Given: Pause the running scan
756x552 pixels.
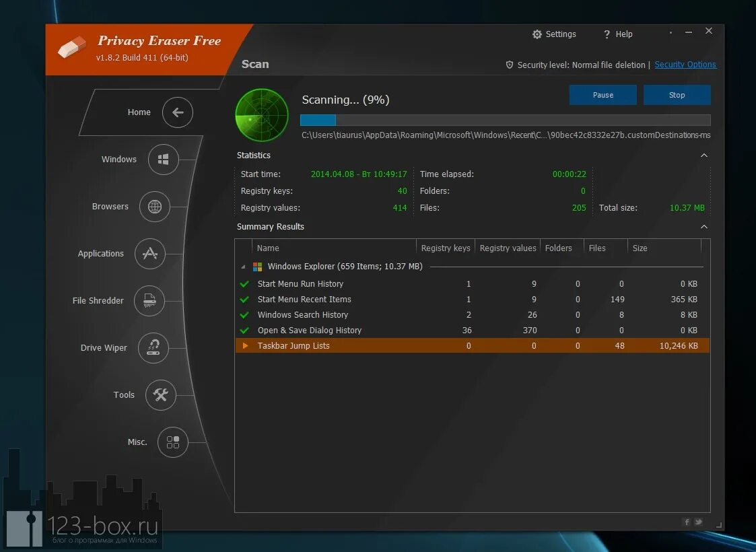Looking at the screenshot, I should point(603,95).
